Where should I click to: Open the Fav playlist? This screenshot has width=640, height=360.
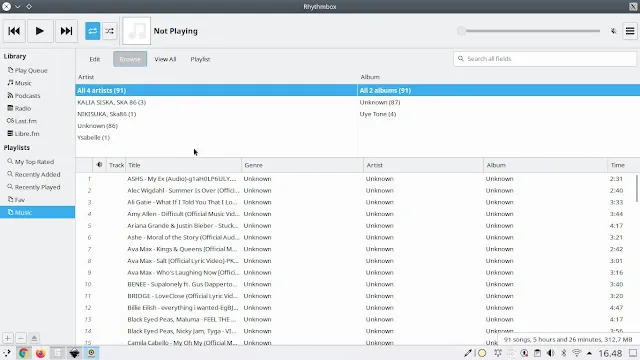[x=38, y=200]
